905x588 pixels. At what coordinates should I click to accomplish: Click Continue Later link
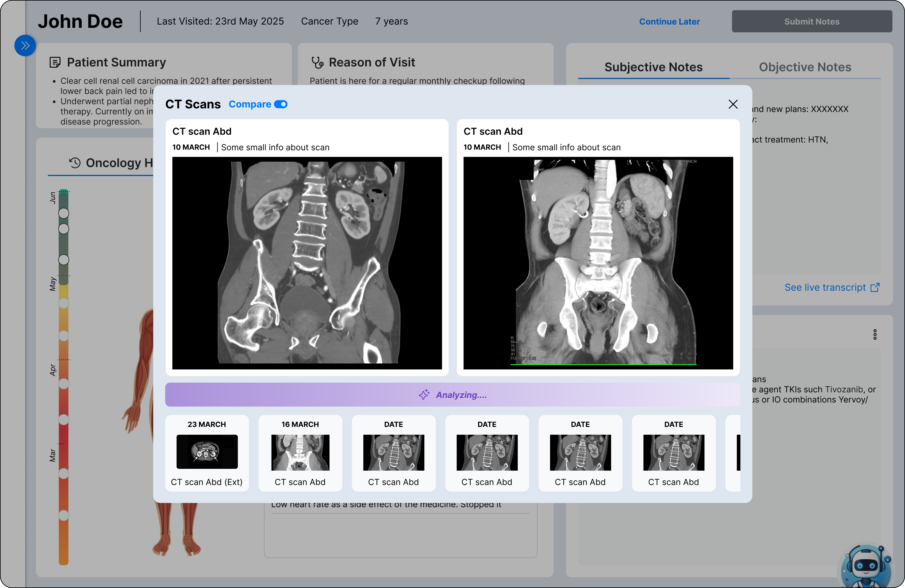(669, 22)
